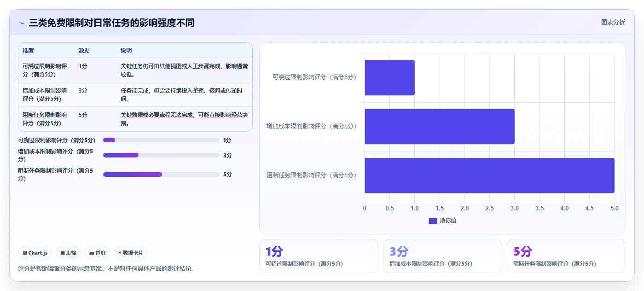Image resolution: width=644 pixels, height=291 pixels.
Task: Click the 说明 column header
Action: (x=126, y=51)
